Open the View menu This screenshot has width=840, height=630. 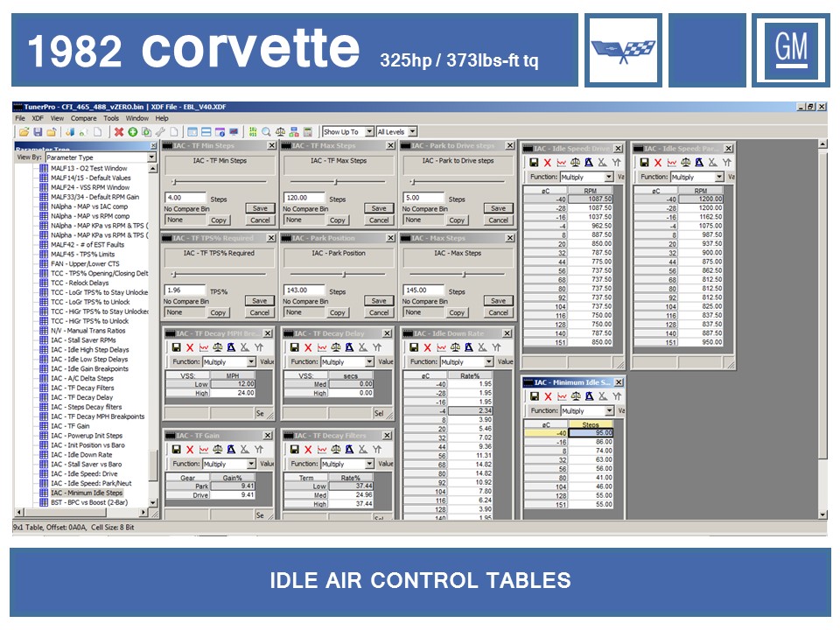pos(57,118)
